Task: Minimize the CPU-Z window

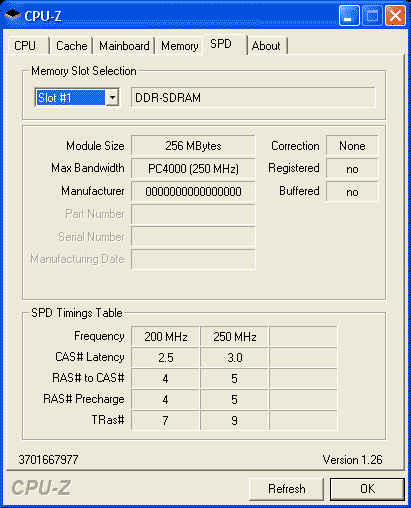Action: tap(349, 15)
